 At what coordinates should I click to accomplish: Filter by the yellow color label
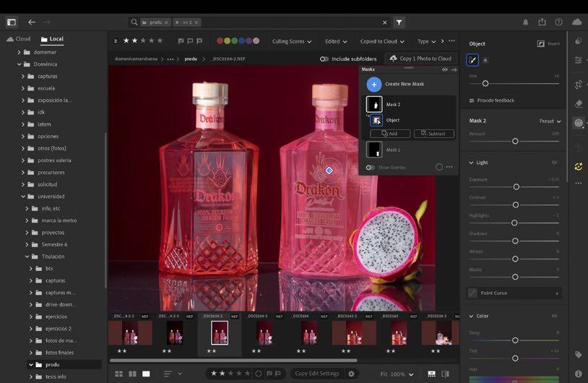[228, 41]
